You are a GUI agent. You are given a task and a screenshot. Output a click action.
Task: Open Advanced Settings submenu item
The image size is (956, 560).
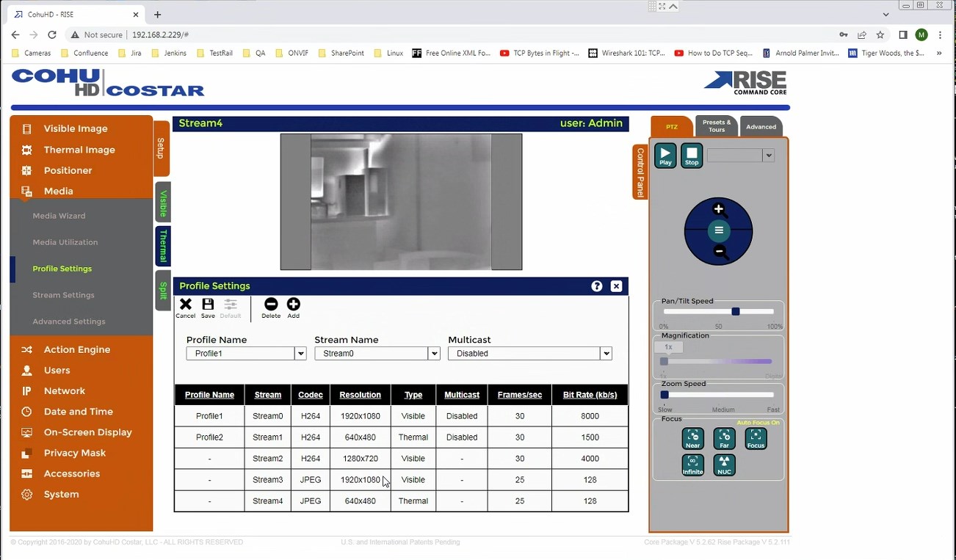[x=69, y=321]
